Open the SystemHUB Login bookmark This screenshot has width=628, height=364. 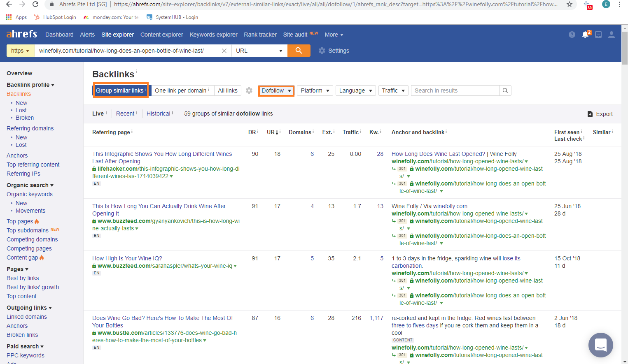(x=173, y=17)
